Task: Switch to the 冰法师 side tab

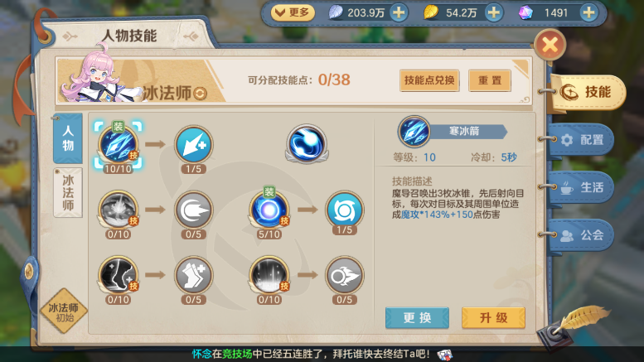Action: (68, 192)
